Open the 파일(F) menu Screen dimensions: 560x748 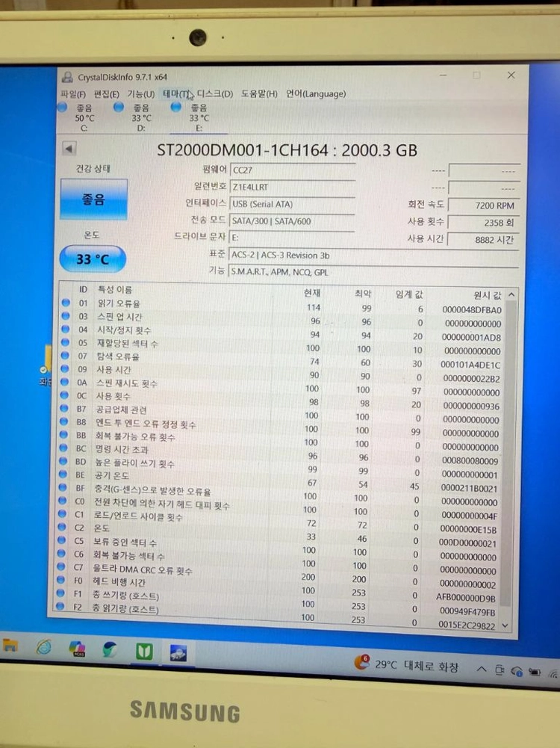(x=73, y=94)
